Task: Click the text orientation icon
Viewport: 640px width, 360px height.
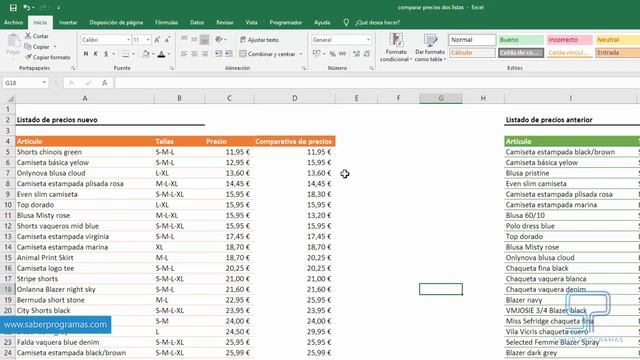Action: (x=219, y=39)
